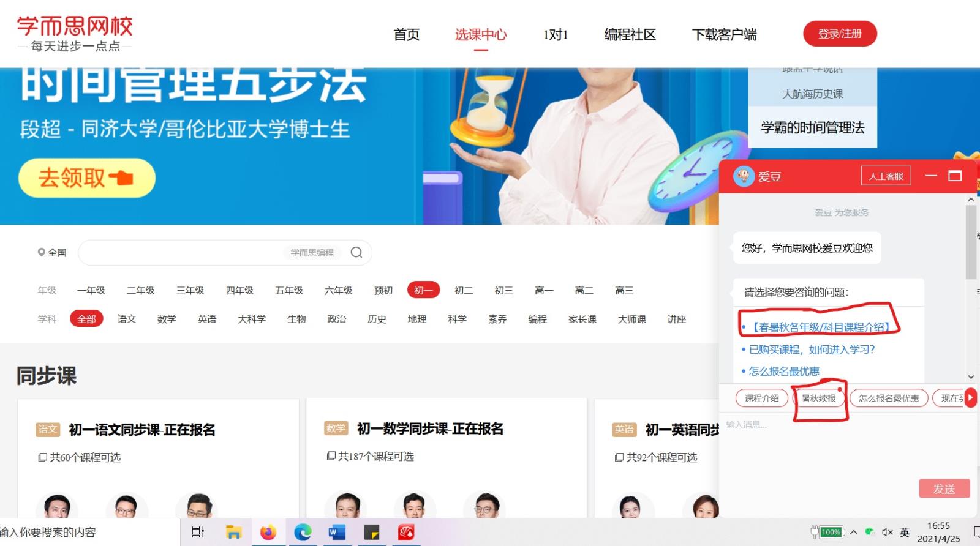980x546 pixels.
Task: Open link 已购买课程，如何进入学习?
Action: (812, 350)
